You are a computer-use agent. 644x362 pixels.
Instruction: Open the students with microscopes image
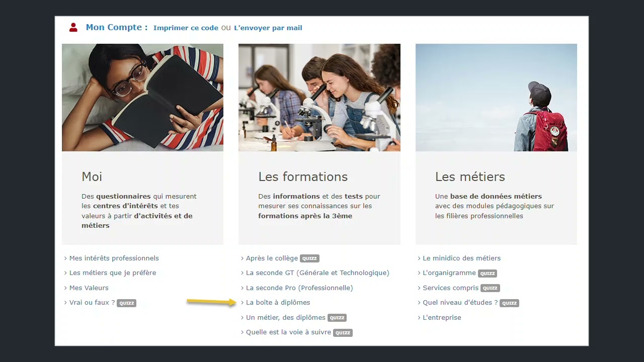click(319, 98)
